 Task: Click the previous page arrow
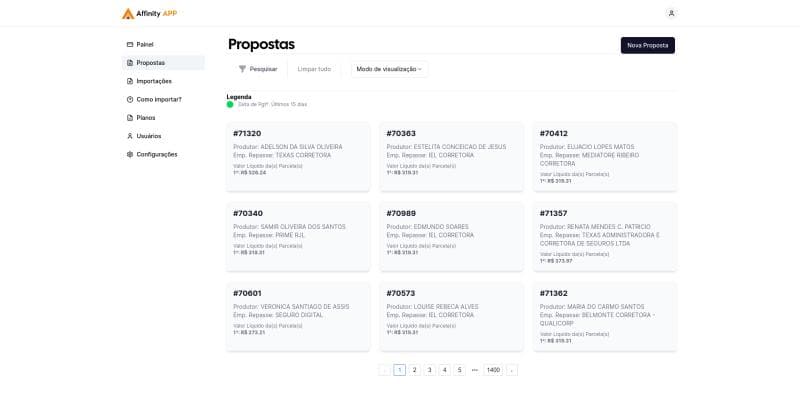[x=384, y=370]
